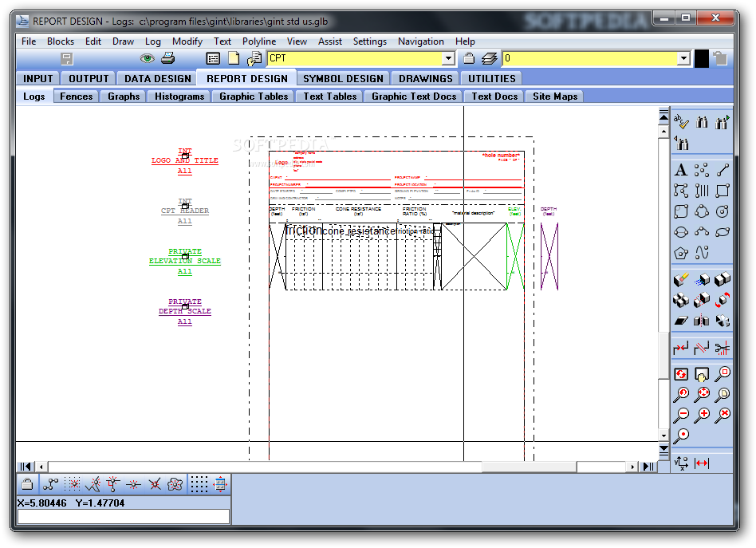The image size is (756, 548).
Task: Click the zoom out minus magnifier
Action: coord(681,415)
